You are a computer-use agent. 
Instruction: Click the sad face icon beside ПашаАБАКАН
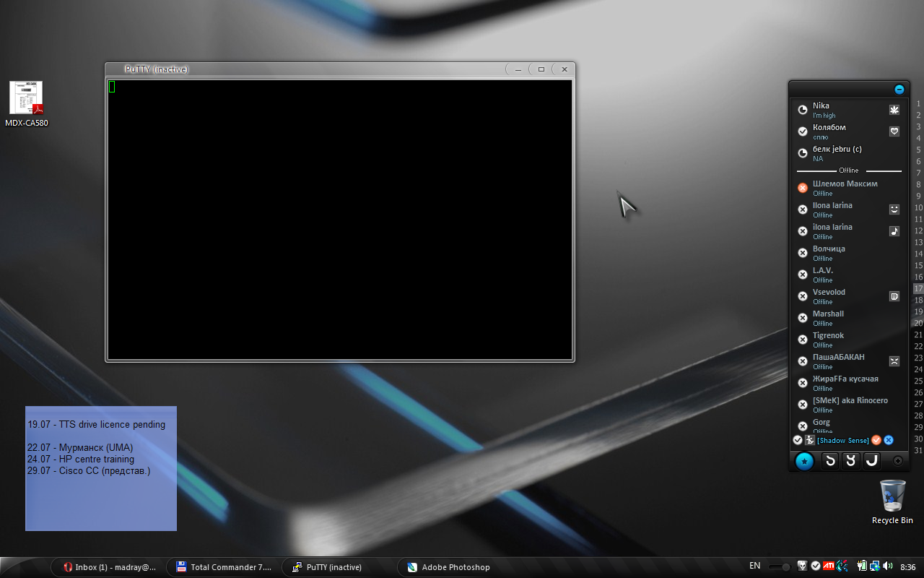[x=894, y=361]
